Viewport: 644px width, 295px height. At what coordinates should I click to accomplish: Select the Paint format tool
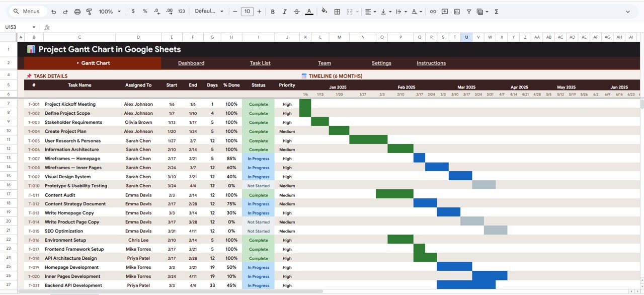tap(89, 11)
